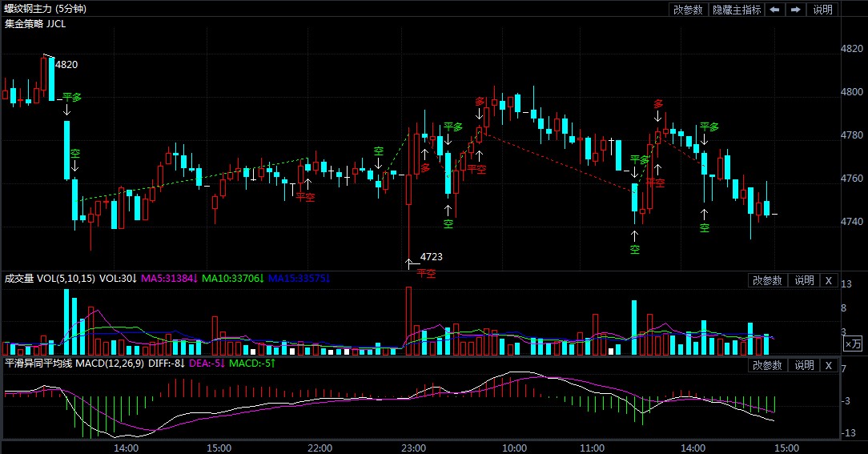
Task: Click the ×万 unit toggle in volume panel
Action: [853, 344]
